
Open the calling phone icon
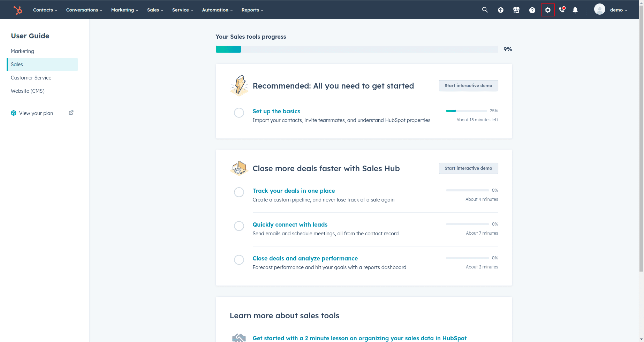562,10
